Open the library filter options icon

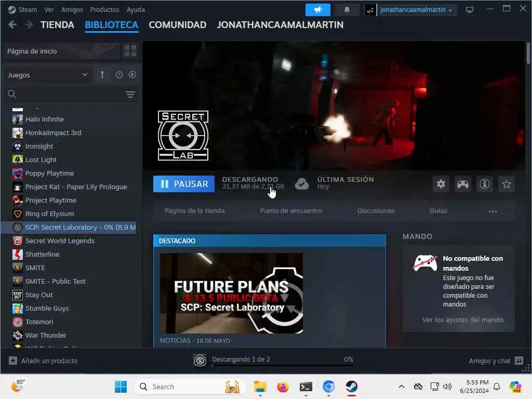pyautogui.click(x=130, y=95)
